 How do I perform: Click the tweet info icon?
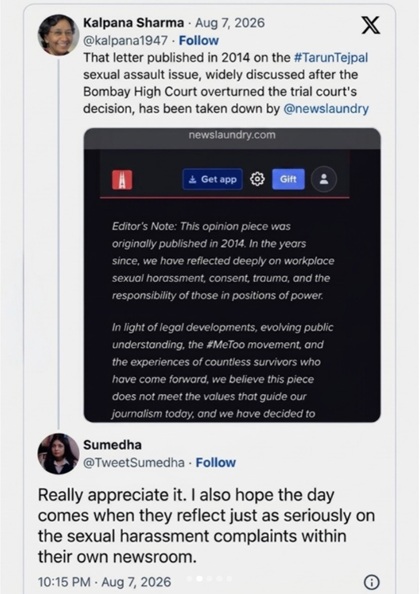(372, 581)
